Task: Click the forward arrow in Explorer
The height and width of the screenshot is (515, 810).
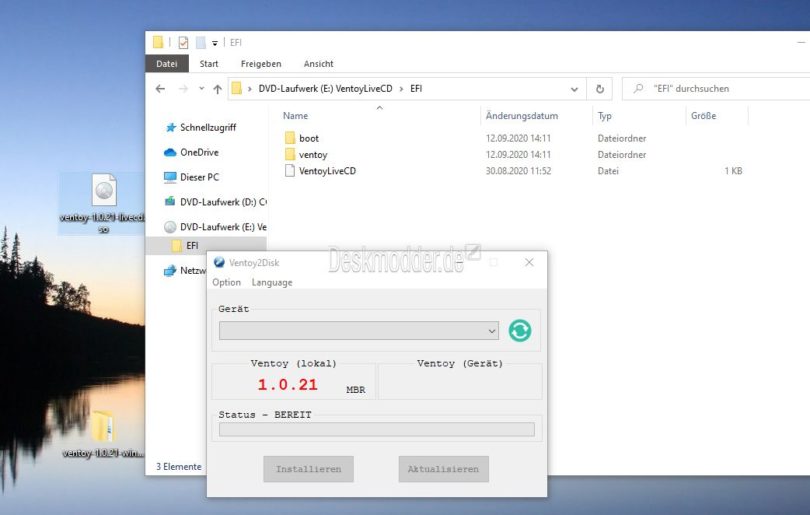Action: pyautogui.click(x=183, y=89)
